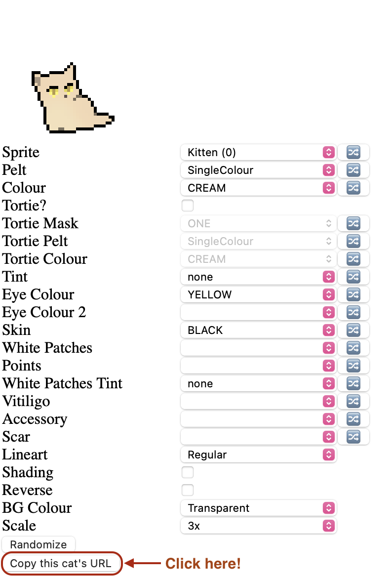Shuffle the Colour option

353,188
